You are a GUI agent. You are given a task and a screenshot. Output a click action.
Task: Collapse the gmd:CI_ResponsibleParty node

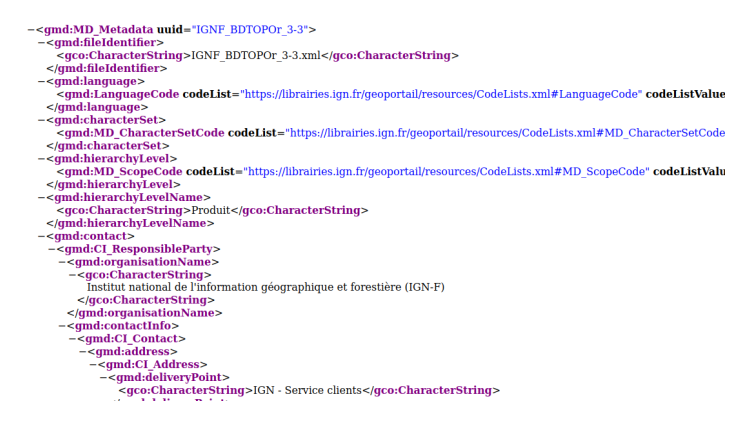click(52, 249)
